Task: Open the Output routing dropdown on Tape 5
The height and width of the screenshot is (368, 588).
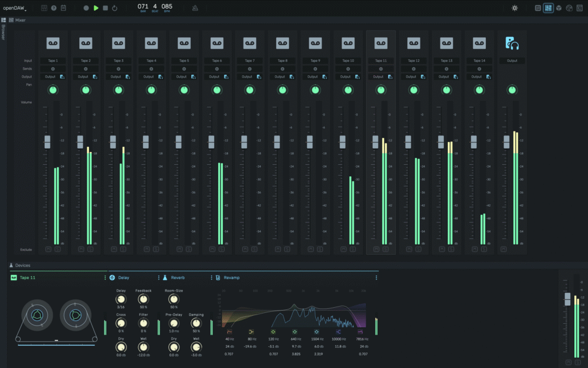Action: pyautogui.click(x=184, y=76)
